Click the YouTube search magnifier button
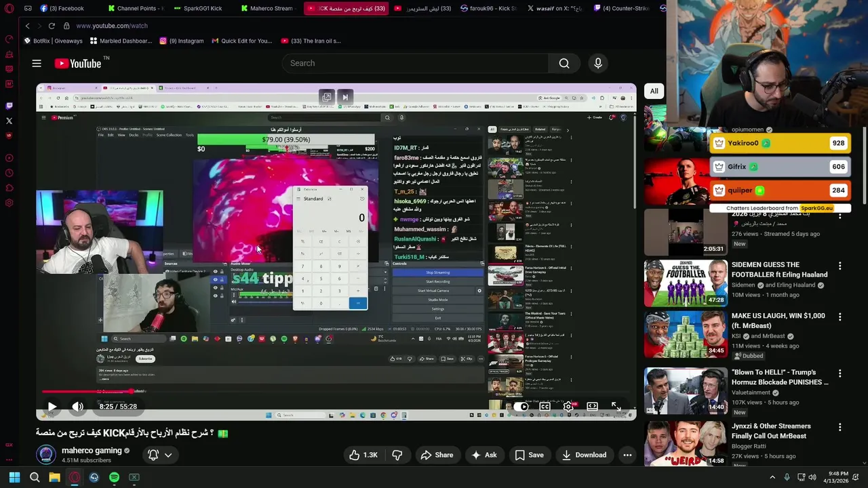The image size is (868, 488). coord(564,63)
